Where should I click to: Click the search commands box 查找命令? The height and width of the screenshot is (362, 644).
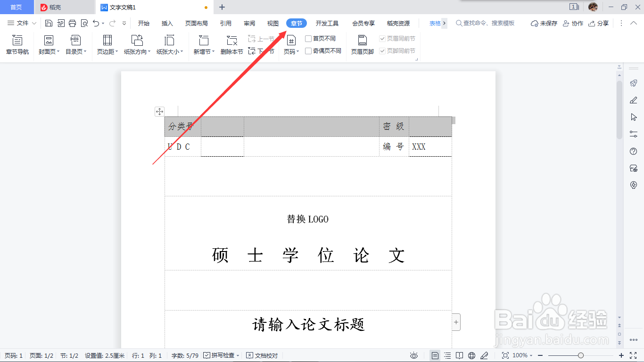tap(486, 23)
